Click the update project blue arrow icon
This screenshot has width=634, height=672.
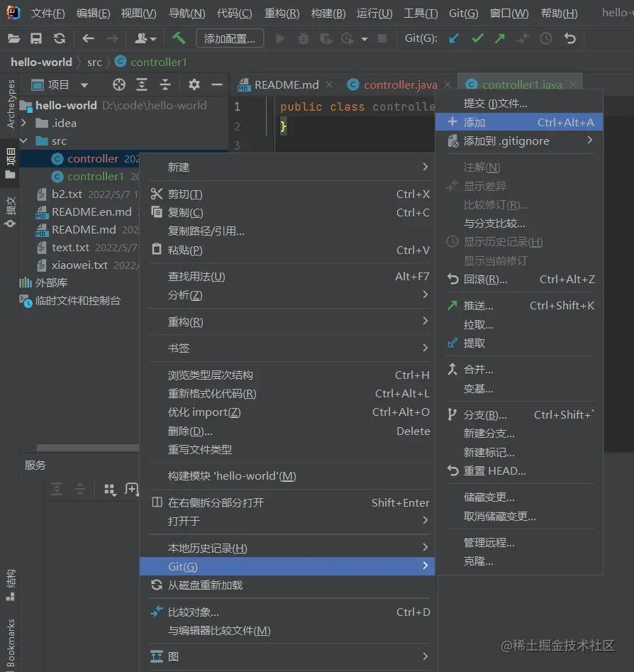[x=452, y=39]
